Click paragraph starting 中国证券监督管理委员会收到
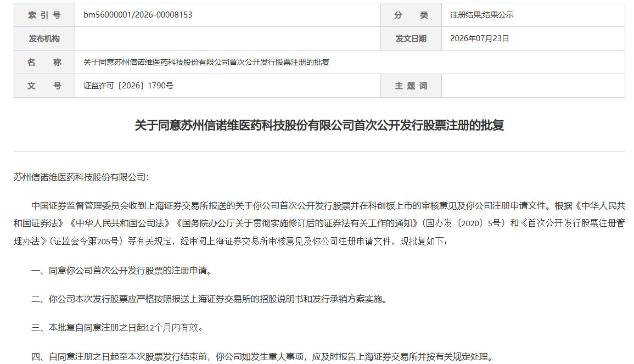This screenshot has height=364, width=634. click(x=319, y=223)
